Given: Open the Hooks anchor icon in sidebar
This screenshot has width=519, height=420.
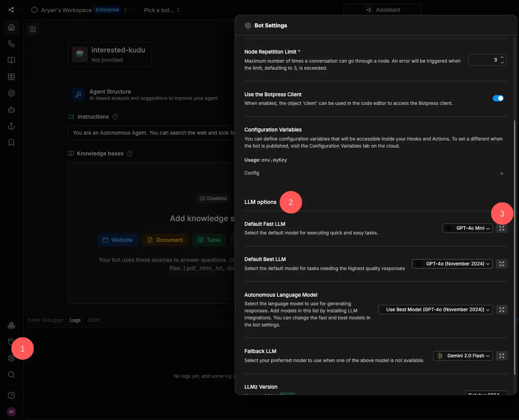Looking at the screenshot, I should pos(11,126).
